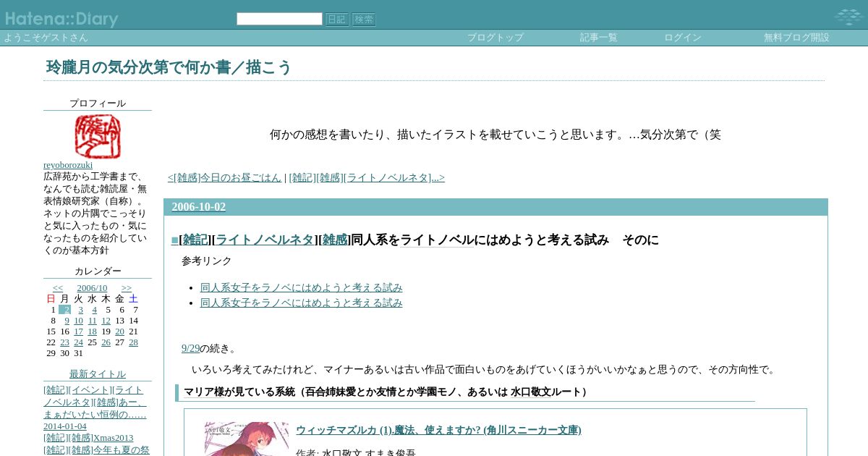This screenshot has height=456, width=868.
Task: Click the Hatena mark icon at top right
Action: [x=848, y=17]
